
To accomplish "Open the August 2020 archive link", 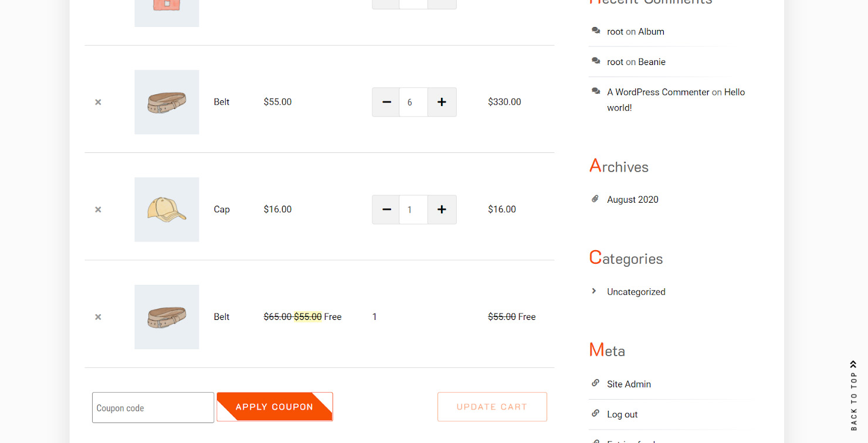I will click(x=632, y=200).
